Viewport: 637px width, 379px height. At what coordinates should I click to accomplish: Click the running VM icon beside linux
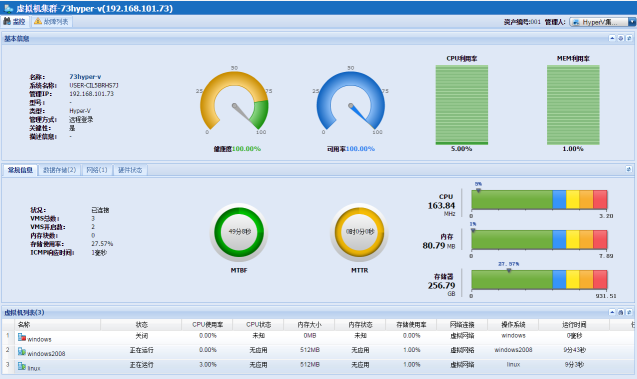point(22,366)
